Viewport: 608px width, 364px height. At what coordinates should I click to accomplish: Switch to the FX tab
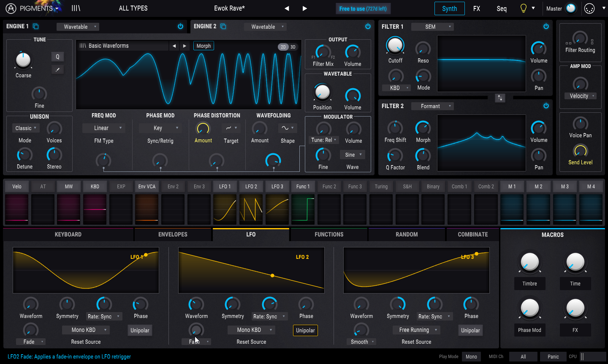click(x=477, y=8)
